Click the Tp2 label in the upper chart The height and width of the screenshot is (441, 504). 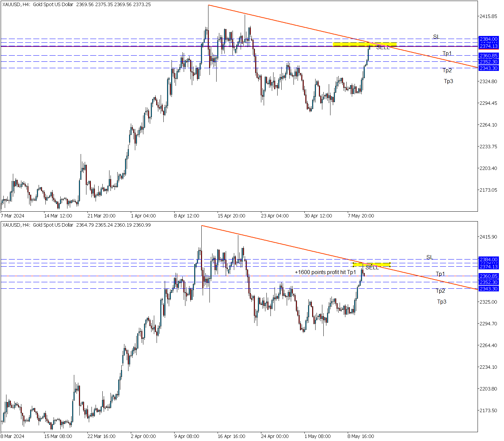[447, 70]
